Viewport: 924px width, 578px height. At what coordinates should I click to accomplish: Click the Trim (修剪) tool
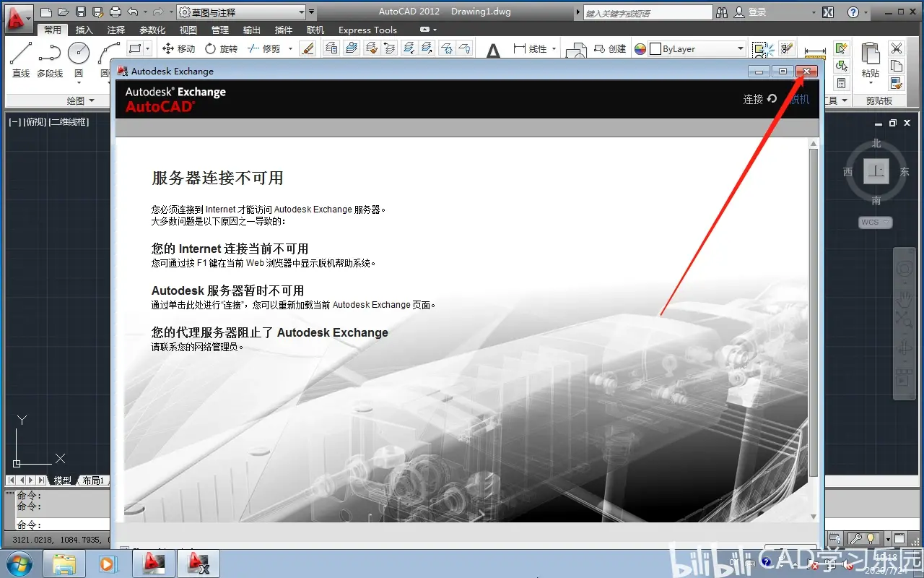[x=263, y=48]
